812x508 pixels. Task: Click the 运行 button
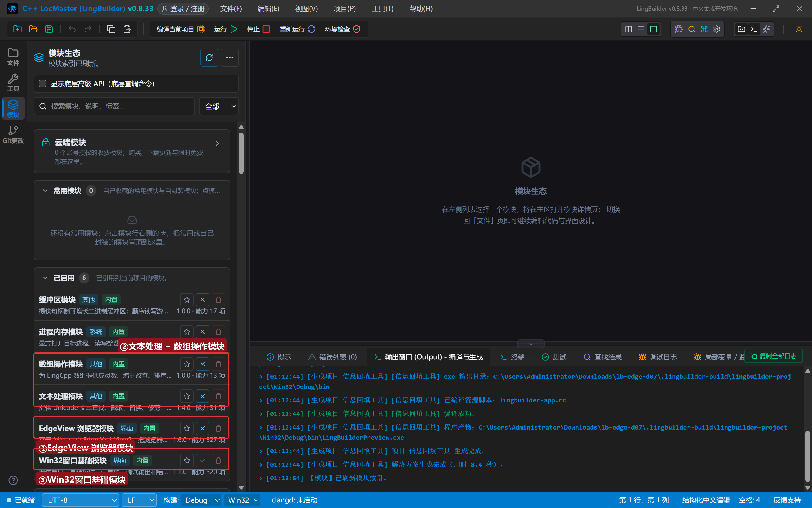coord(226,29)
